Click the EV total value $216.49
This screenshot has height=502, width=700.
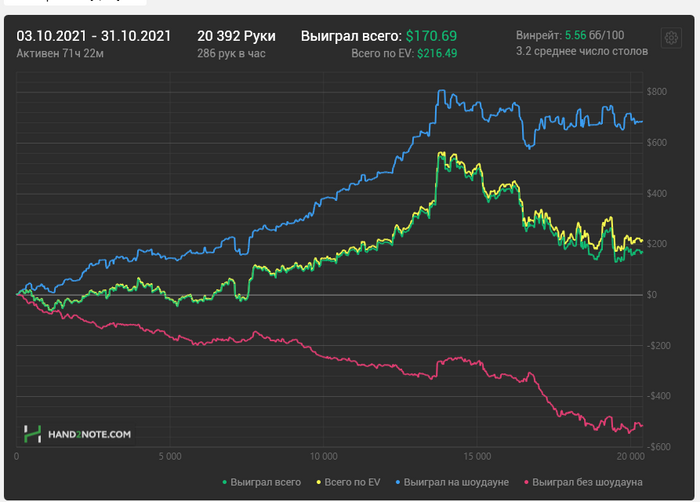pyautogui.click(x=437, y=54)
